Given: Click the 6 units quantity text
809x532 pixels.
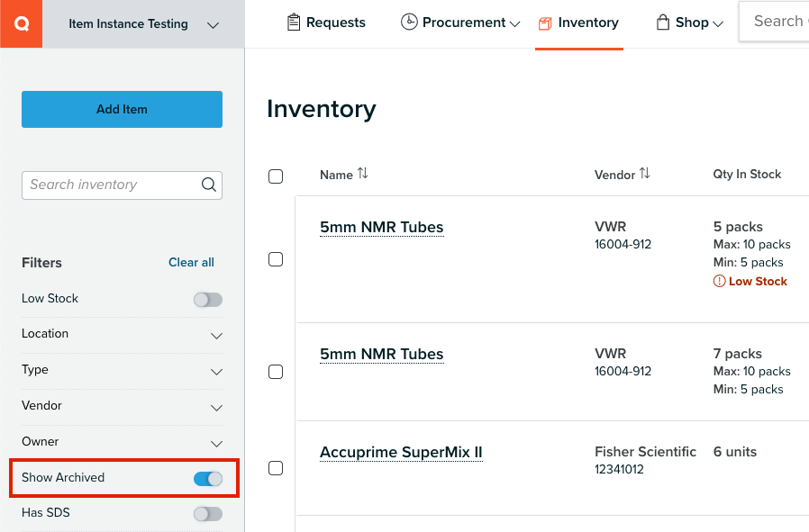Looking at the screenshot, I should (735, 452).
